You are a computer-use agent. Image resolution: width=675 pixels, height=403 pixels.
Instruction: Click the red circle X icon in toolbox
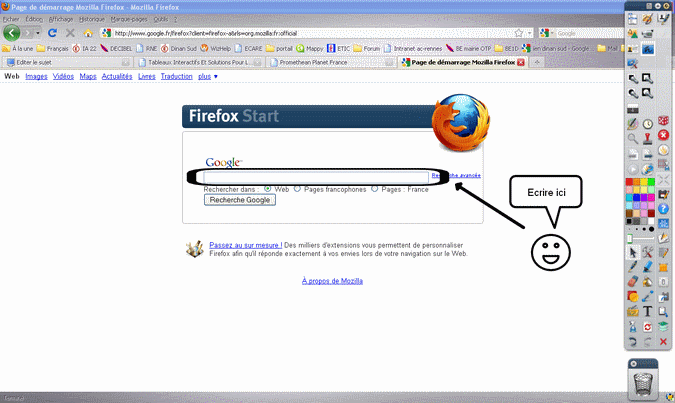(x=663, y=135)
